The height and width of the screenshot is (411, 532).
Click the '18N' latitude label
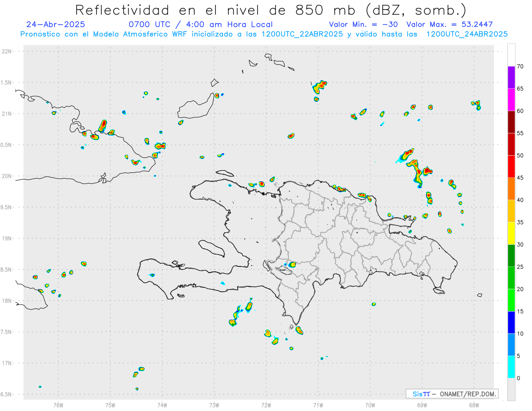[8, 301]
